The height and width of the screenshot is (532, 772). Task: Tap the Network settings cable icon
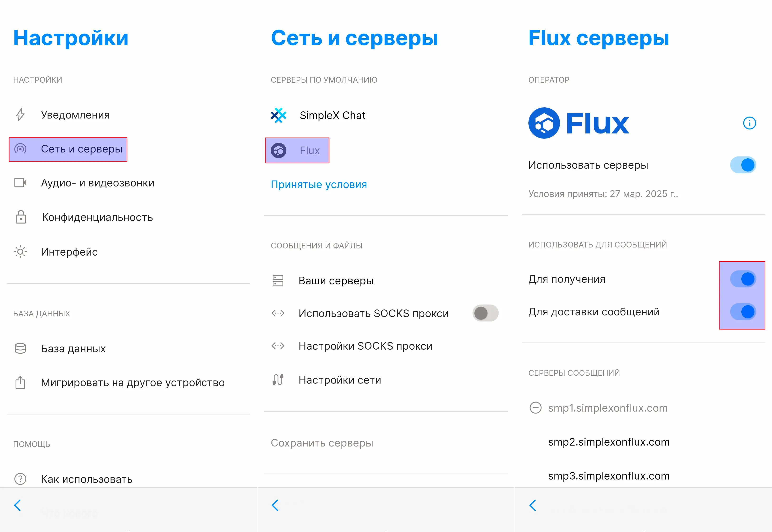pos(278,380)
